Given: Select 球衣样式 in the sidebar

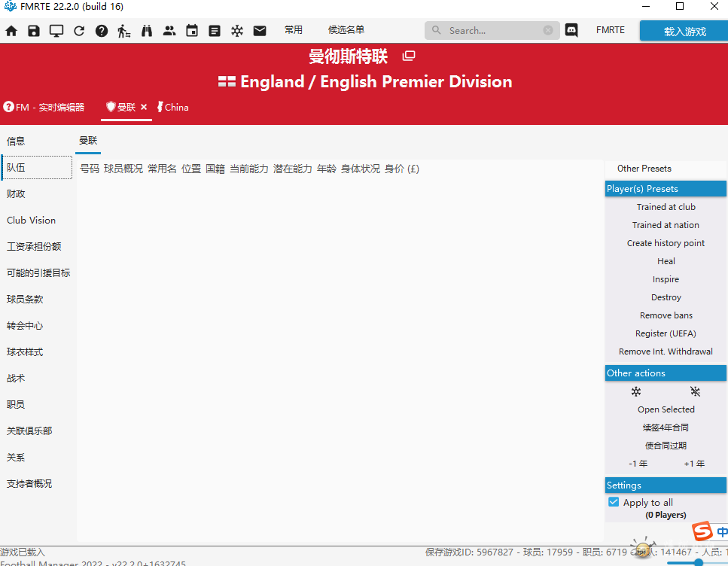Looking at the screenshot, I should [25, 352].
